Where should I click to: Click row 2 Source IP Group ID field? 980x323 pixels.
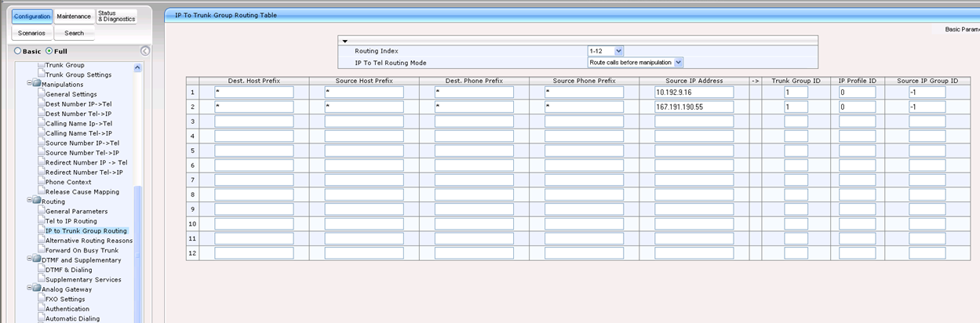click(927, 107)
